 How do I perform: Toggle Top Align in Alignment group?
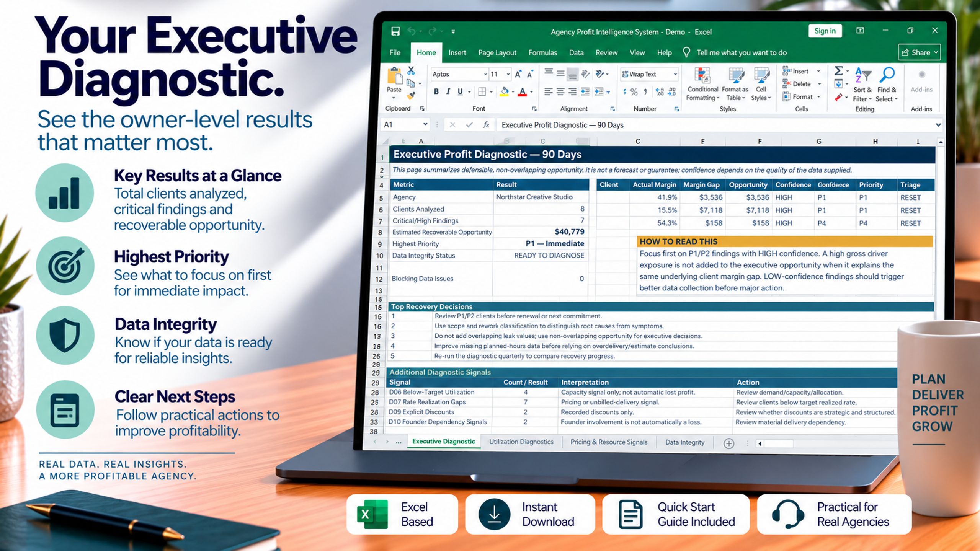(549, 72)
